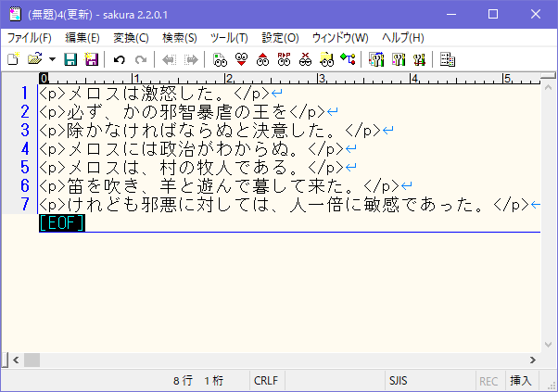Click the horizontal scrollbar right arrow
Viewport: 558px width, 392px height.
pyautogui.click(x=533, y=360)
